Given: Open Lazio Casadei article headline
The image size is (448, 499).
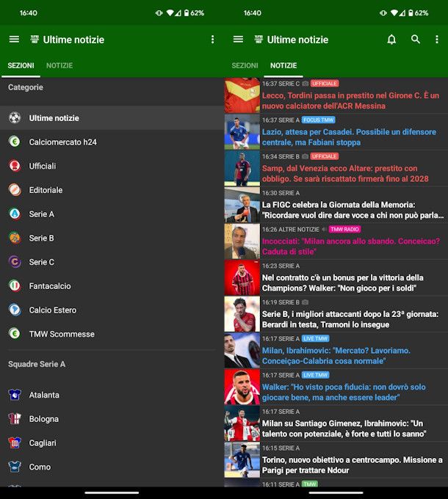Looking at the screenshot, I should [x=349, y=137].
